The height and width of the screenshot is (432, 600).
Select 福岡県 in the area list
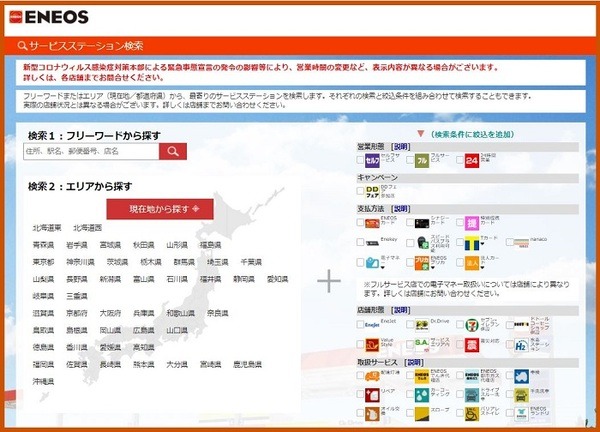tap(43, 364)
